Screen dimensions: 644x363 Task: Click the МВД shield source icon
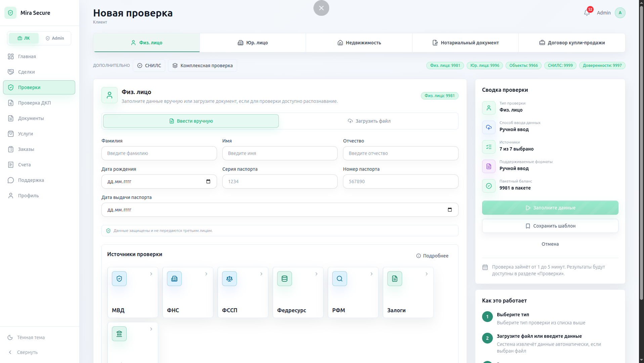[x=119, y=279]
